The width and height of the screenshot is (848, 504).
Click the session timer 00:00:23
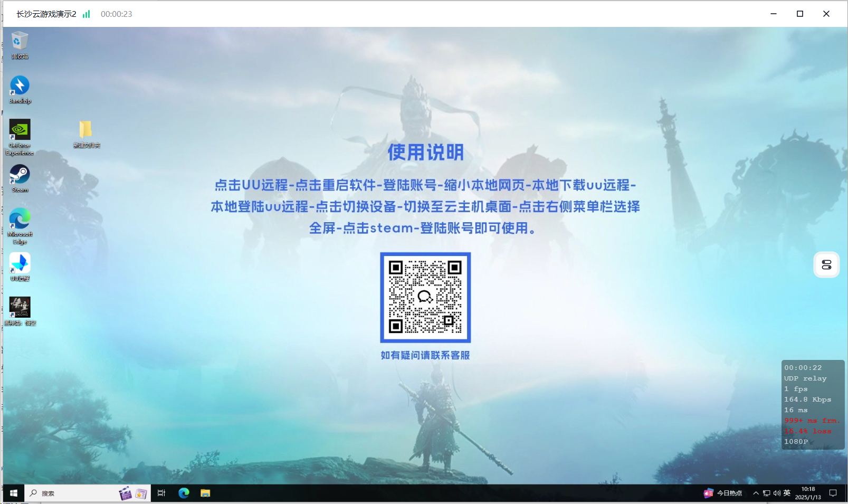pyautogui.click(x=116, y=14)
